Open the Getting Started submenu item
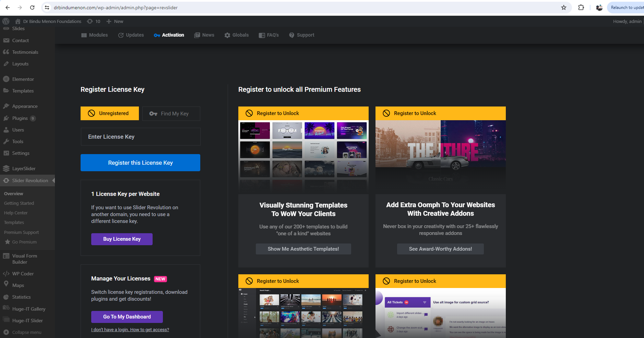Screen dimensions: 644x338 [19, 203]
